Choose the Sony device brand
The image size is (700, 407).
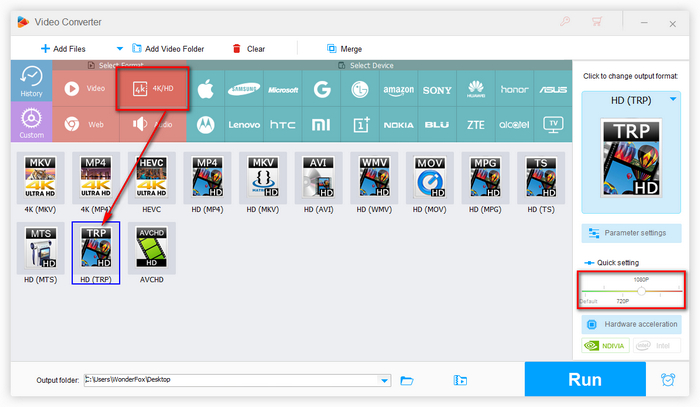coord(437,89)
